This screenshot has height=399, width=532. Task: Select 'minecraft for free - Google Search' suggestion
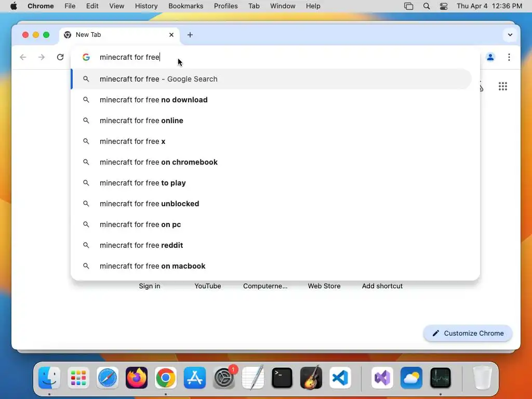point(271,79)
